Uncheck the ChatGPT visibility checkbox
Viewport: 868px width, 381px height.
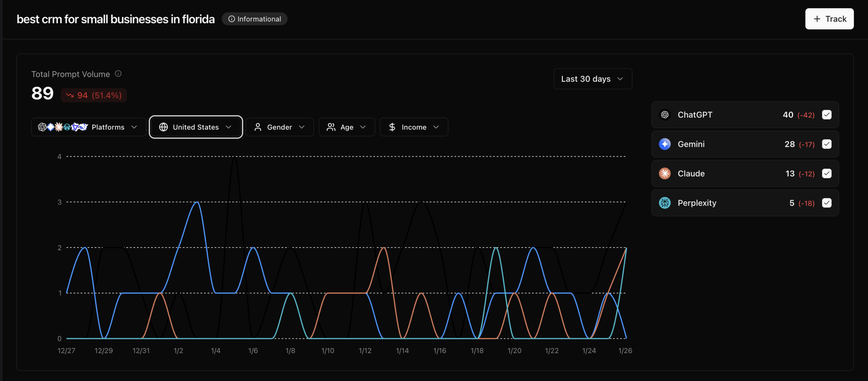click(x=827, y=115)
